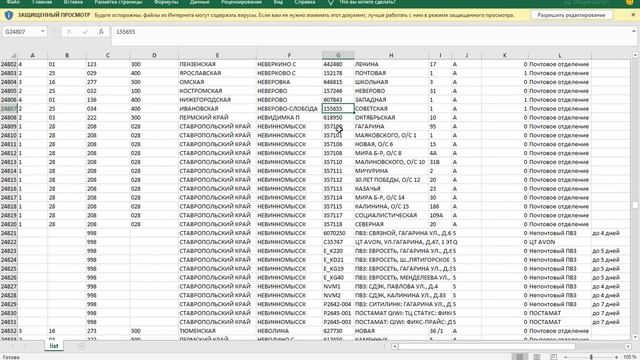Open the Формулы ribbon tab
640x360 pixels.
pos(166,2)
